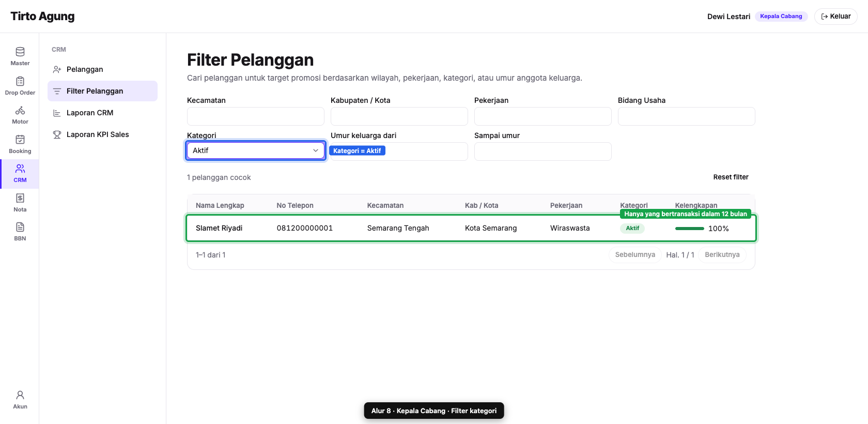Click the Kepala Cabang role badge

click(781, 17)
